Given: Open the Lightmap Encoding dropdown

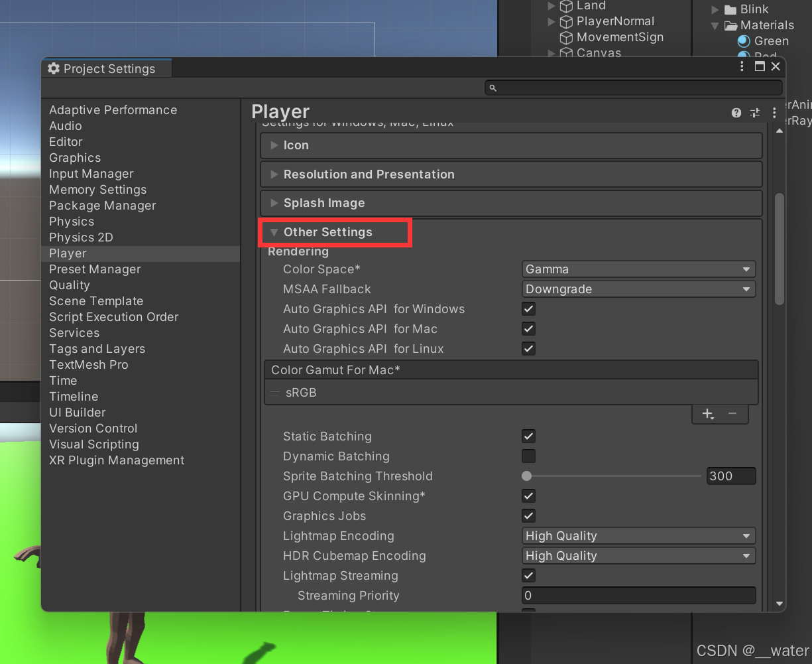Looking at the screenshot, I should tap(638, 536).
